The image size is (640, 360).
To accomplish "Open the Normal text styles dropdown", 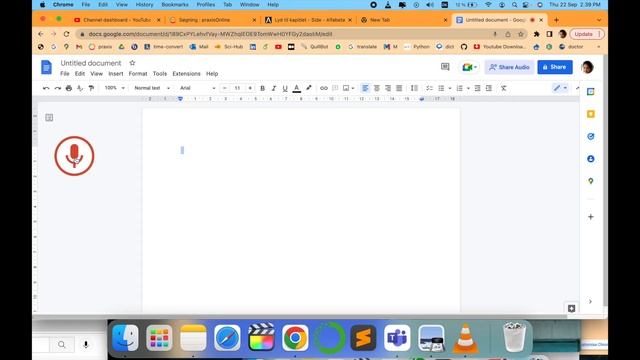I will coord(152,88).
